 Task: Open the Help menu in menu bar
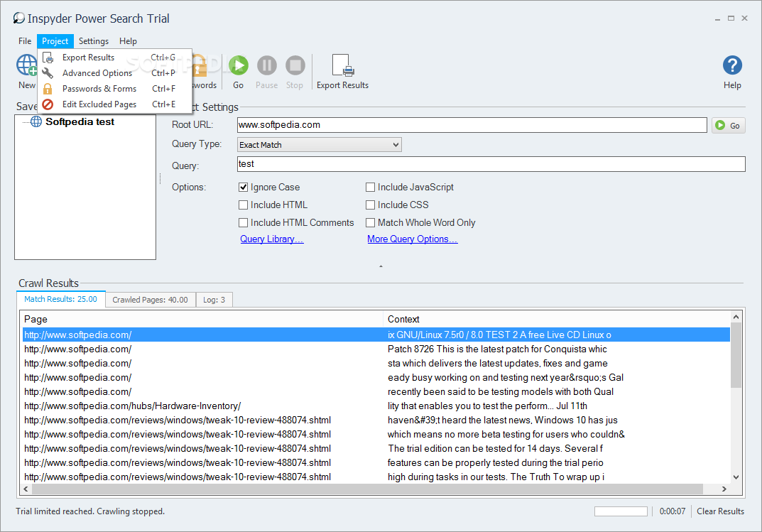pos(128,41)
